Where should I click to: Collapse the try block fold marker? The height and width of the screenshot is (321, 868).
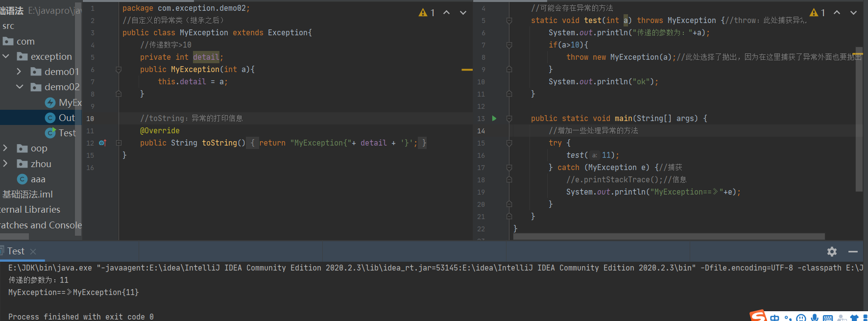[x=509, y=143]
